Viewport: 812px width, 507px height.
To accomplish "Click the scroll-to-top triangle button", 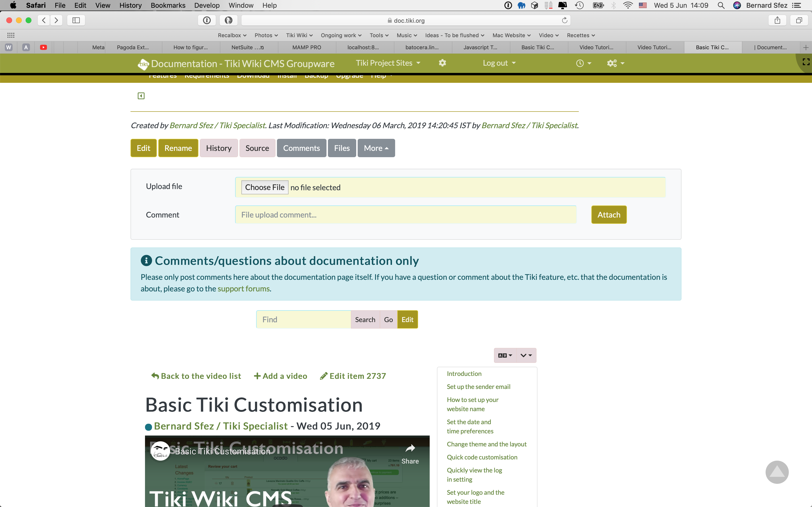I will (777, 472).
